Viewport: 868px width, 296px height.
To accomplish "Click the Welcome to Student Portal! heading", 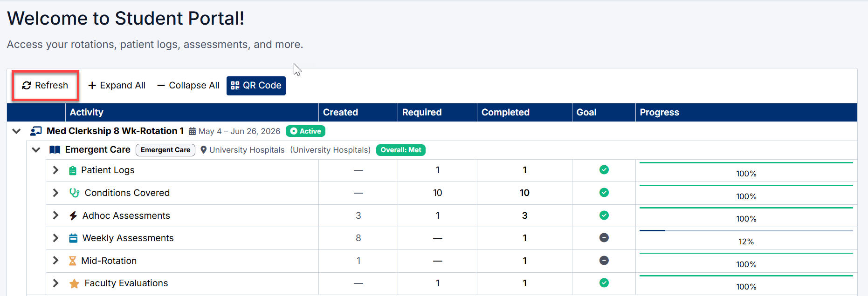I will 126,18.
